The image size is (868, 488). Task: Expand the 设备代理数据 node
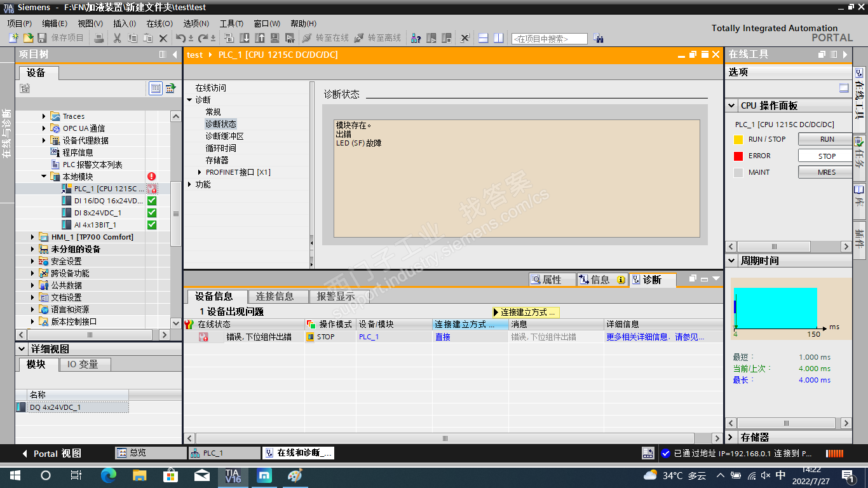tap(44, 140)
